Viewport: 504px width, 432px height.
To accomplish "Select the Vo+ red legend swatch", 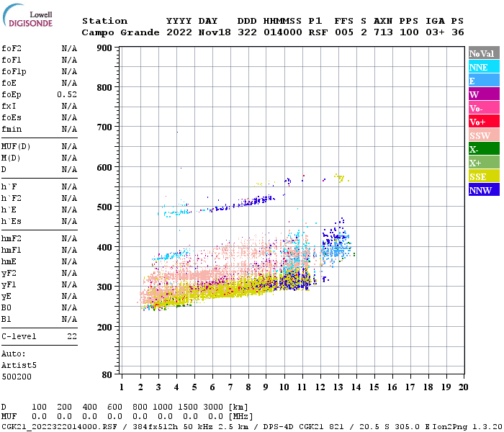I will [484, 122].
